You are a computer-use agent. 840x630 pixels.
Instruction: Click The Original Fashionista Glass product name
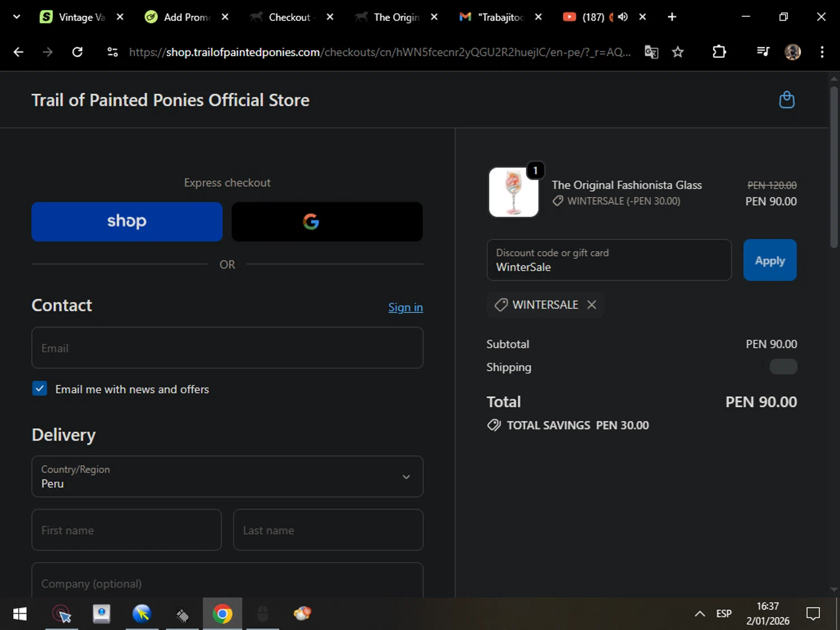[x=627, y=185]
